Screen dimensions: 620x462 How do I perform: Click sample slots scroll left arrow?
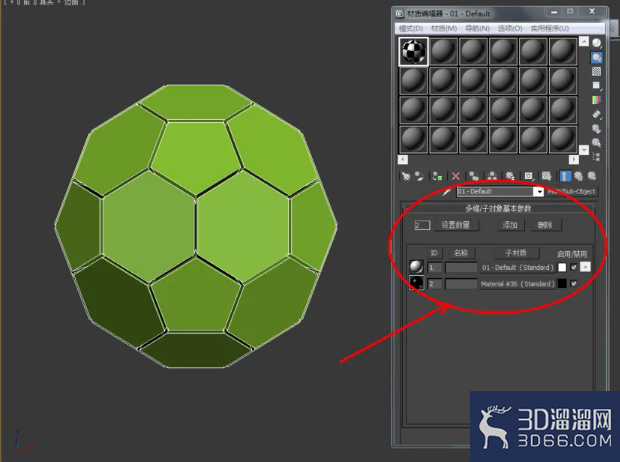click(403, 159)
